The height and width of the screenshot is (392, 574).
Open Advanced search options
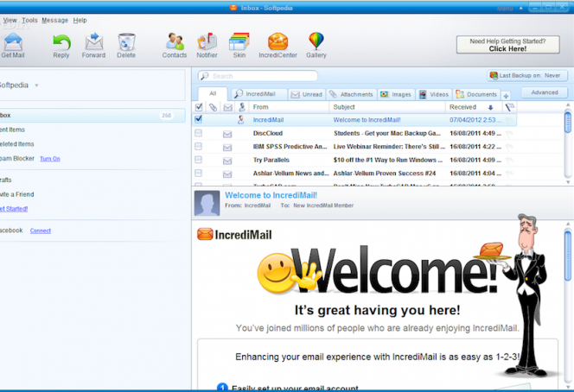[545, 92]
